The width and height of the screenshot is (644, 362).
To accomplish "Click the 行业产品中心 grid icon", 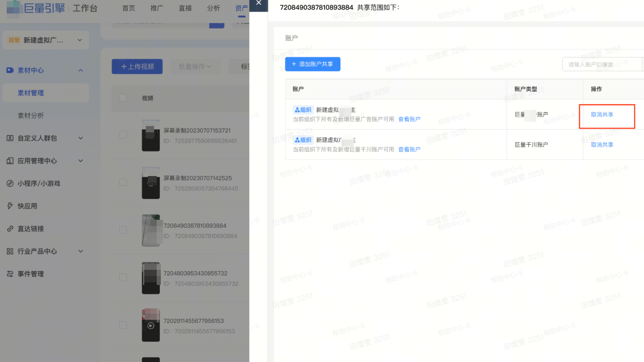I will pyautogui.click(x=10, y=251).
